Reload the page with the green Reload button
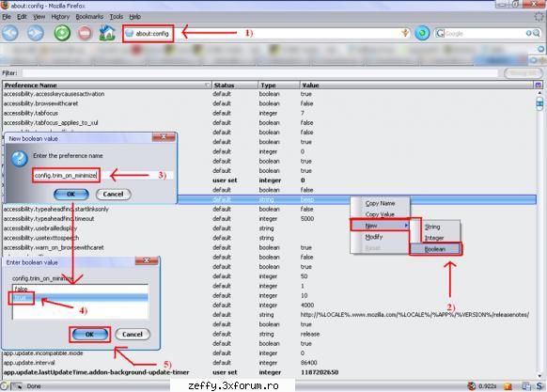Image resolution: width=547 pixels, height=392 pixels. pos(62,34)
